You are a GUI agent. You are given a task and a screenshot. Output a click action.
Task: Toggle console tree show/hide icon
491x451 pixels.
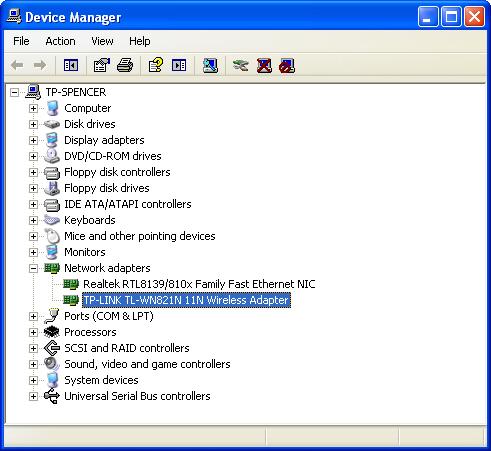point(71,65)
